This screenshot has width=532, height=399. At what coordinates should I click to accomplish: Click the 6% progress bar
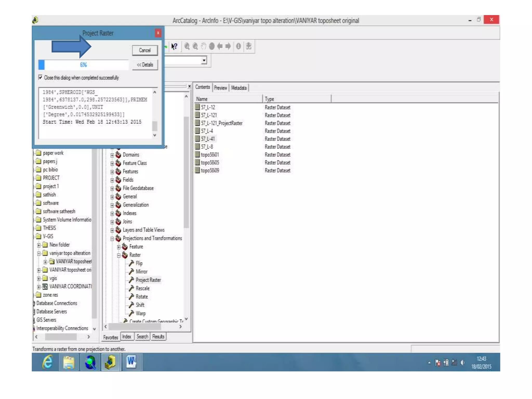coord(83,65)
